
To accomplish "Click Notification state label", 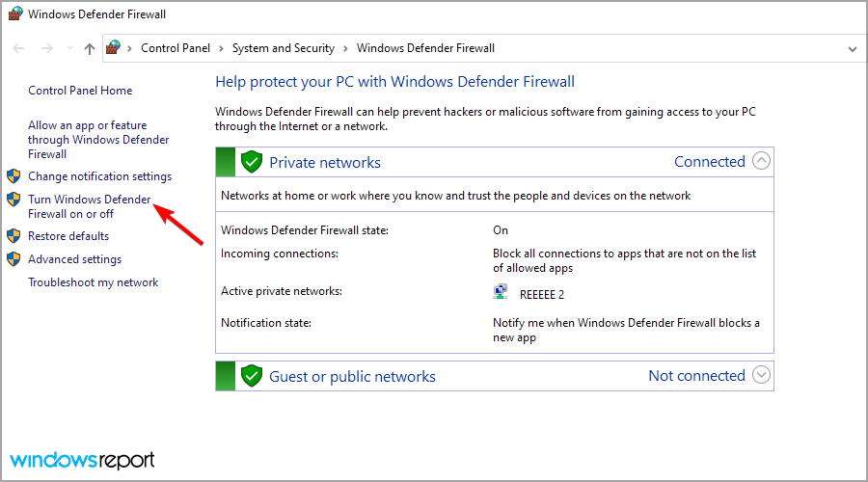I will tap(266, 323).
